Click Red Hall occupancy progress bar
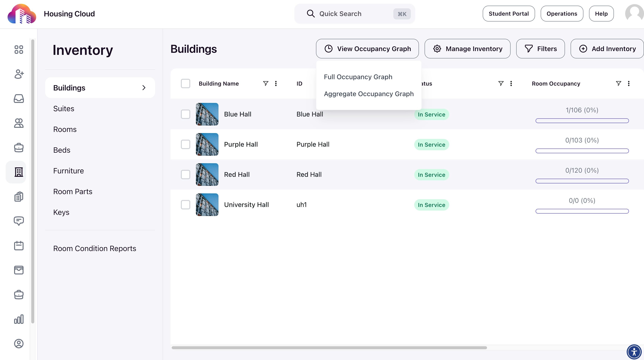This screenshot has height=360, width=644. point(582,181)
